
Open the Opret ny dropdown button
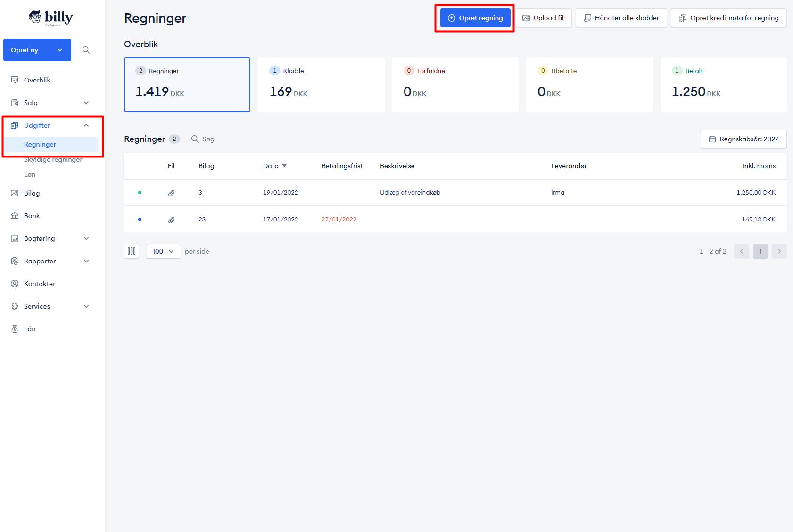tap(37, 50)
